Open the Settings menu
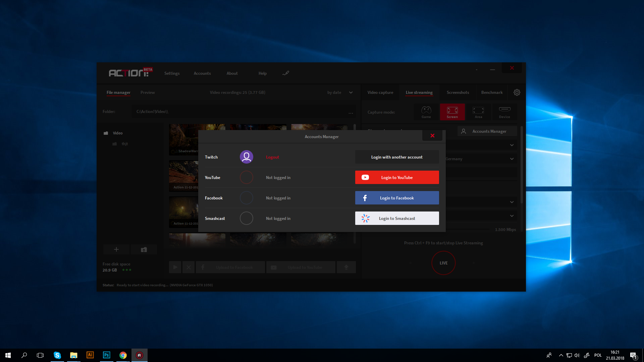 [x=172, y=73]
